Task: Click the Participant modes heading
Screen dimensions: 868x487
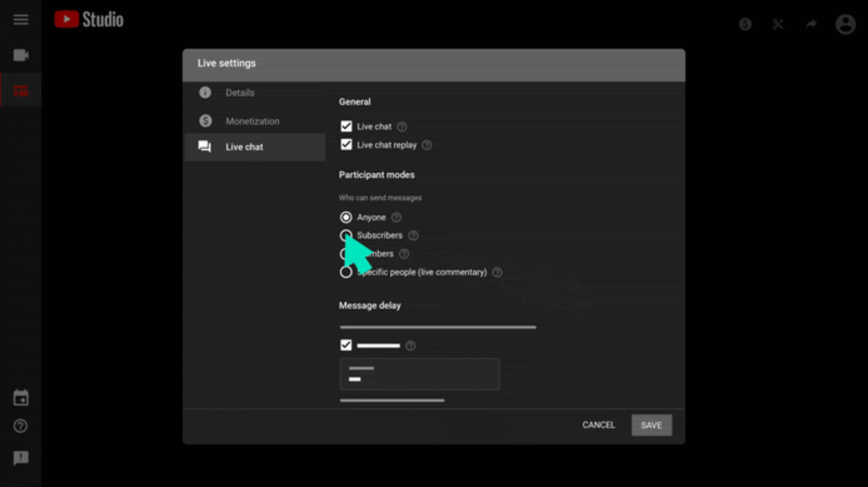Action: (376, 175)
